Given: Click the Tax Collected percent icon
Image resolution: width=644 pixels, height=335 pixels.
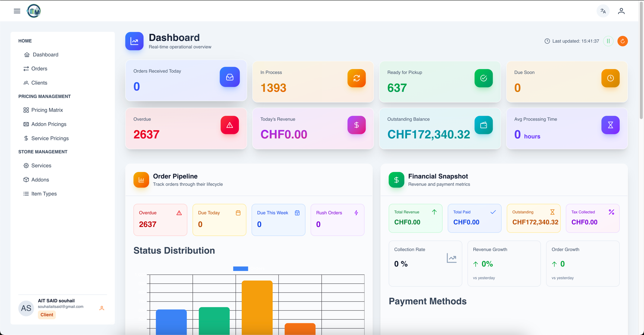Looking at the screenshot, I should [612, 212].
